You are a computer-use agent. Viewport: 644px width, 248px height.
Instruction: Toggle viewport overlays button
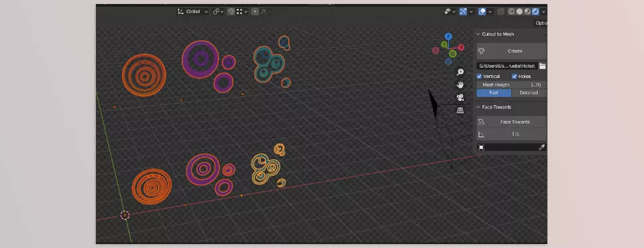(482, 11)
